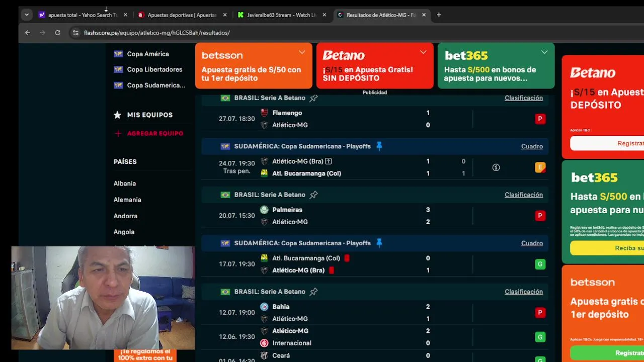Screen dimensions: 644x362
Task: Expand the bet365 ad chevron
Action: click(x=544, y=52)
